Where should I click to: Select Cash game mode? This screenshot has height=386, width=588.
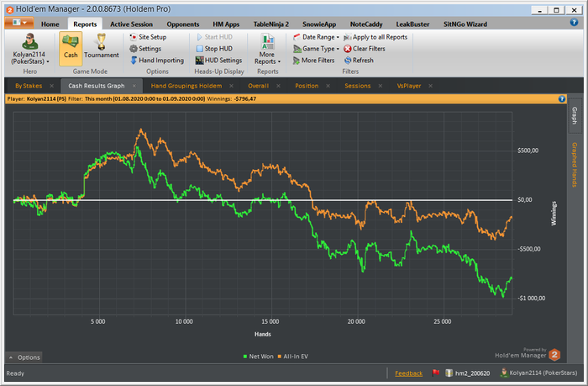pyautogui.click(x=71, y=49)
